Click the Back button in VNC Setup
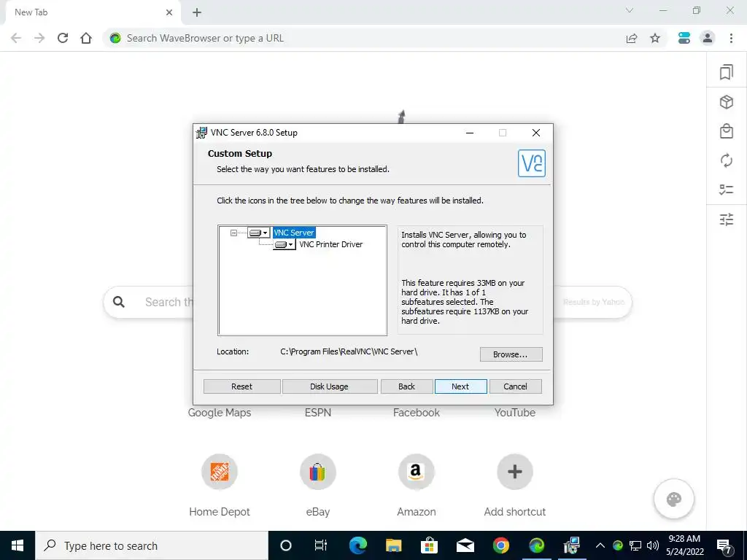The height and width of the screenshot is (560, 747). tap(406, 386)
